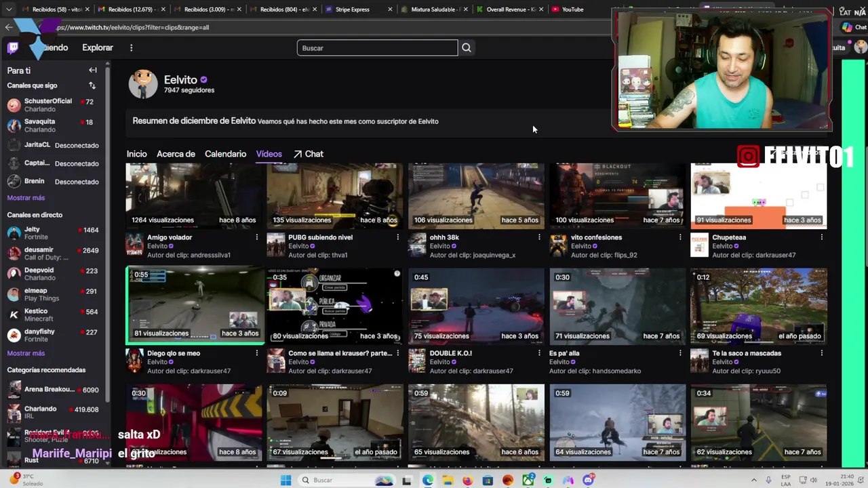Open options for PUBG subiendo nivel clip
The width and height of the screenshot is (868, 488).
click(x=397, y=237)
